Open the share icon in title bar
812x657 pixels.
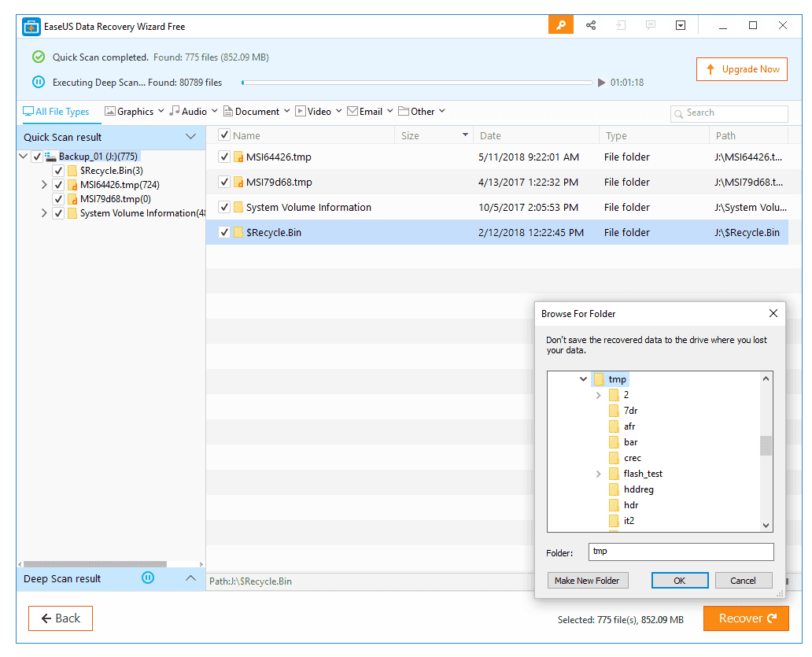(591, 25)
